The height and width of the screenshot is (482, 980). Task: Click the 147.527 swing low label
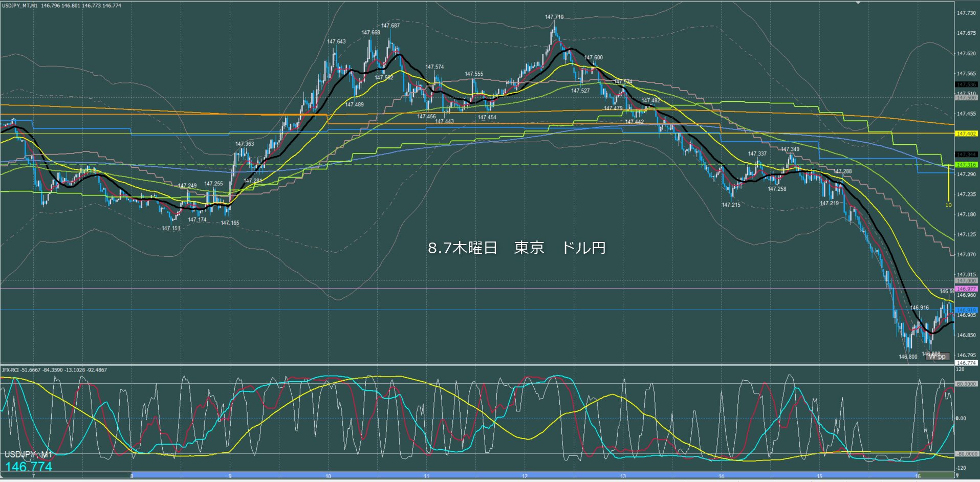[581, 91]
